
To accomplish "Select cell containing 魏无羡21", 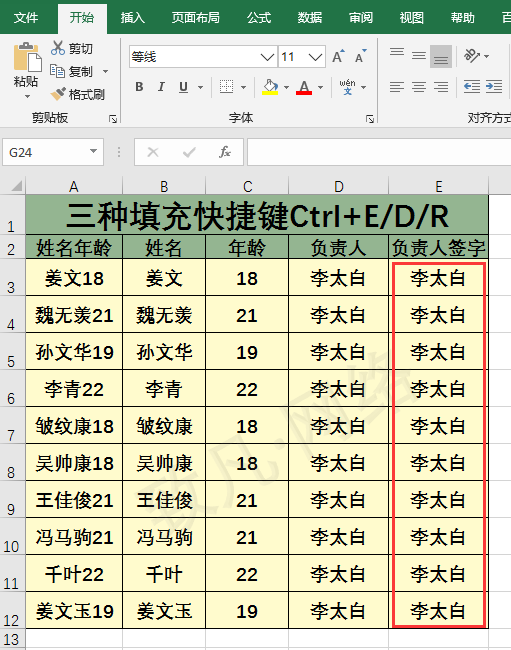I will [74, 314].
